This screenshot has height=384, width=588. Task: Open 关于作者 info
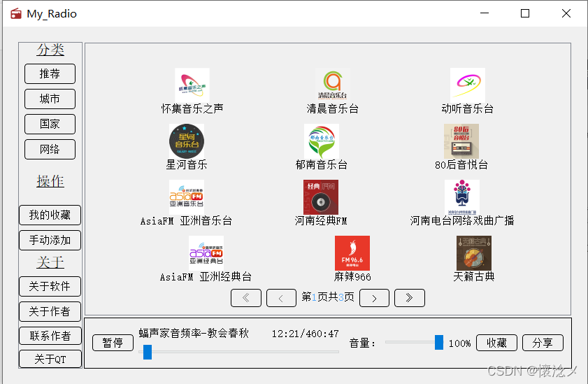(50, 312)
